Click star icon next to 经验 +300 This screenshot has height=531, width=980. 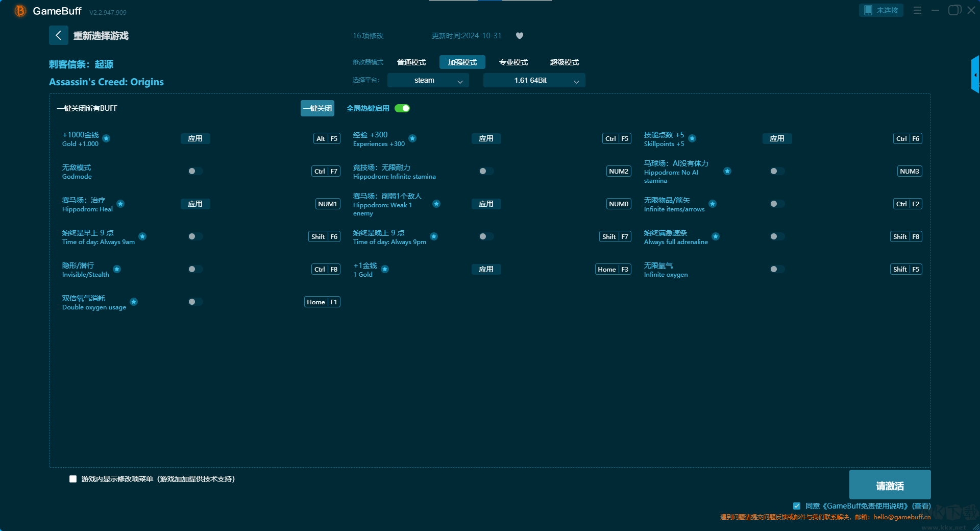click(x=412, y=138)
